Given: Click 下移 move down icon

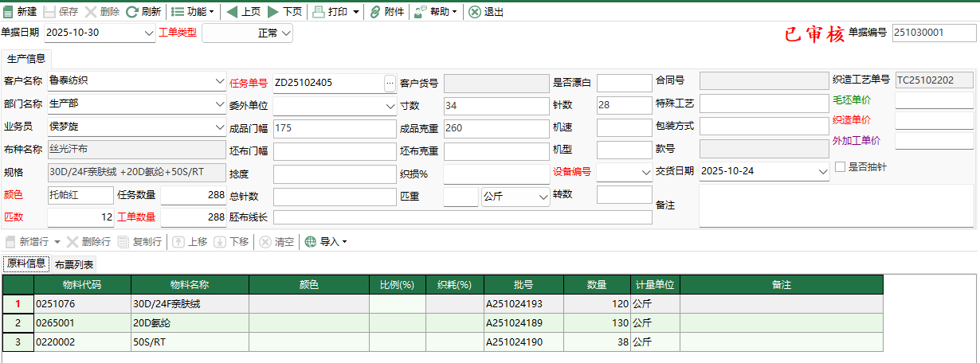Looking at the screenshot, I should 220,242.
